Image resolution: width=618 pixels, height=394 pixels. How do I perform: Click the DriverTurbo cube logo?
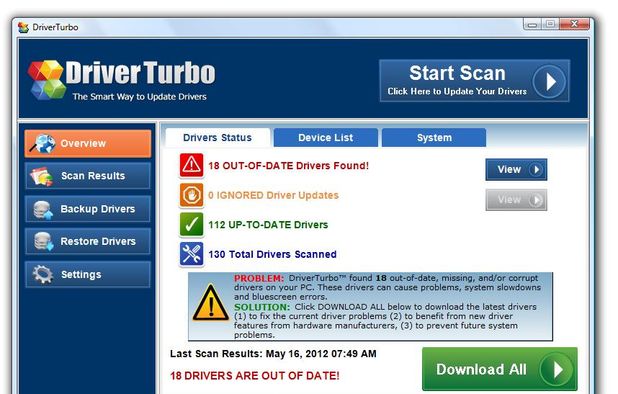(46, 80)
